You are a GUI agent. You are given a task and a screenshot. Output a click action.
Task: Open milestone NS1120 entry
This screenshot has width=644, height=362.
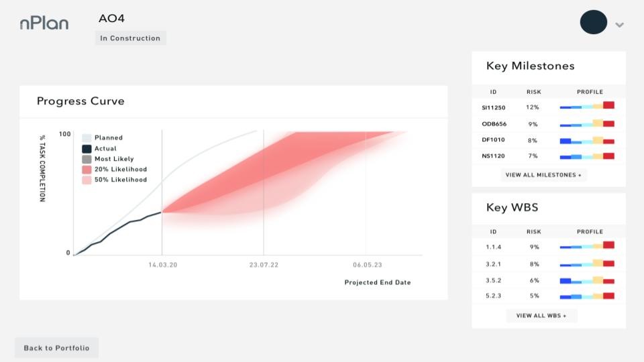[x=549, y=156]
